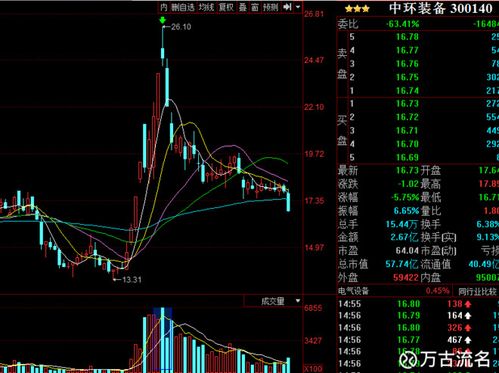Click the 振幅 value 6.65%
The image size is (499, 373).
coord(406,211)
